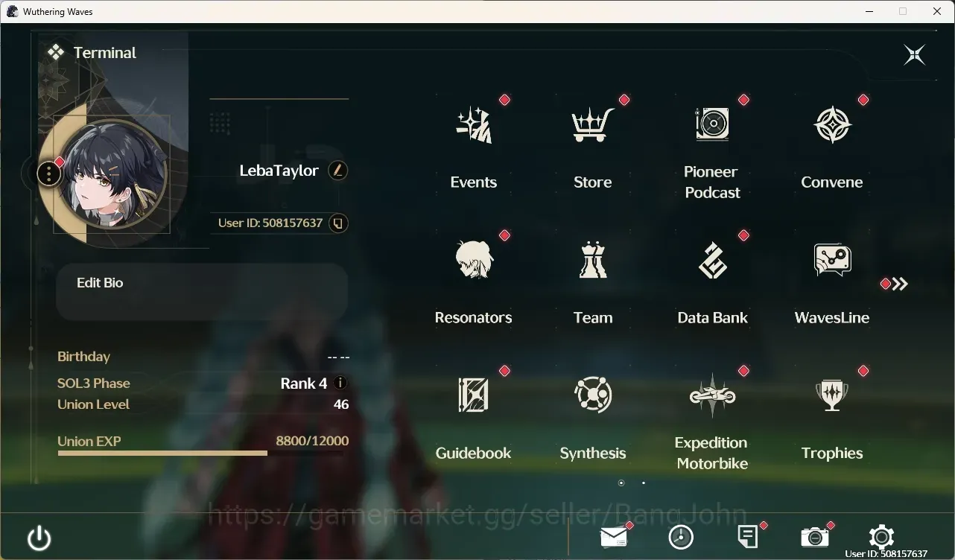The width and height of the screenshot is (955, 560).
Task: Open the Resonators character icon
Action: click(x=474, y=260)
